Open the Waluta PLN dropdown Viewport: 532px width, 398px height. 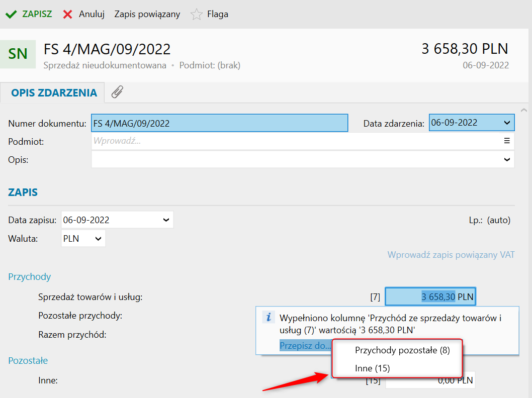[x=98, y=239]
